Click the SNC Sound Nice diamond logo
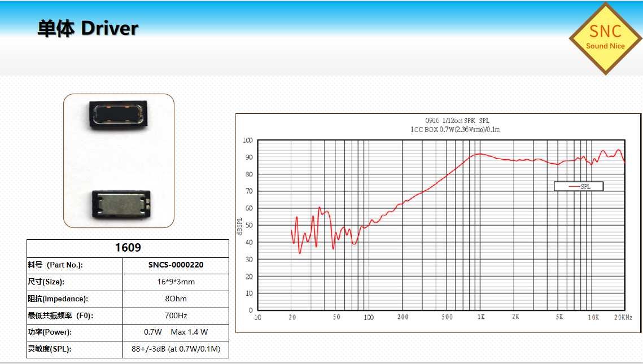The image size is (643, 364). tap(605, 37)
